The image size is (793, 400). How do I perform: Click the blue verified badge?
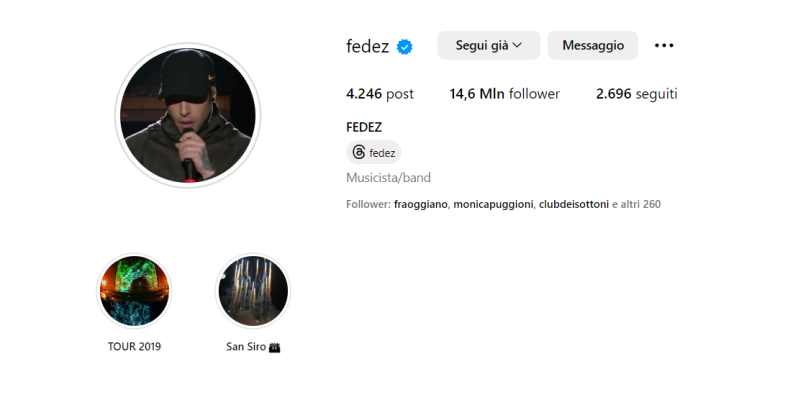404,47
